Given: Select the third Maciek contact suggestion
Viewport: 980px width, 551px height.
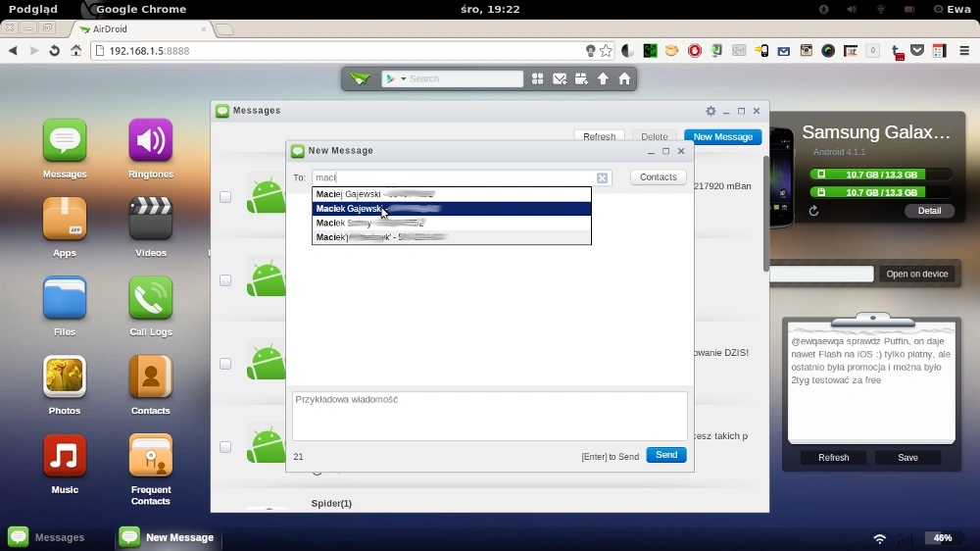Looking at the screenshot, I should pos(451,223).
